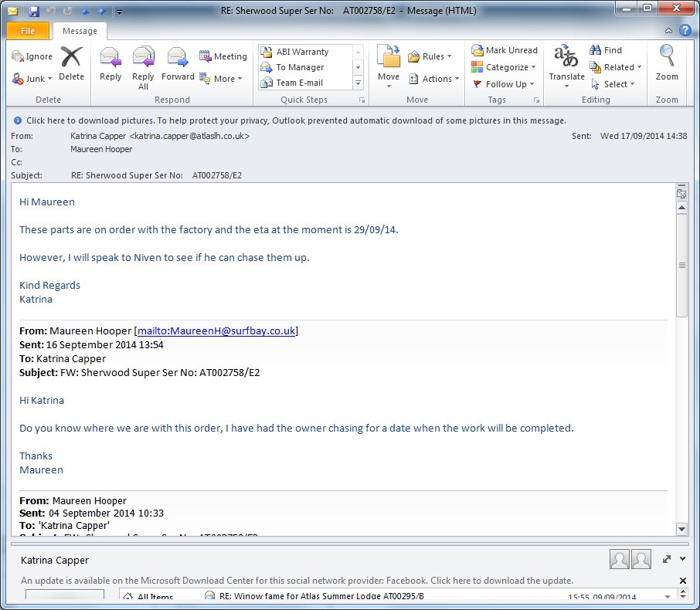Click Save icon in Quick Access Toolbar

pyautogui.click(x=34, y=11)
